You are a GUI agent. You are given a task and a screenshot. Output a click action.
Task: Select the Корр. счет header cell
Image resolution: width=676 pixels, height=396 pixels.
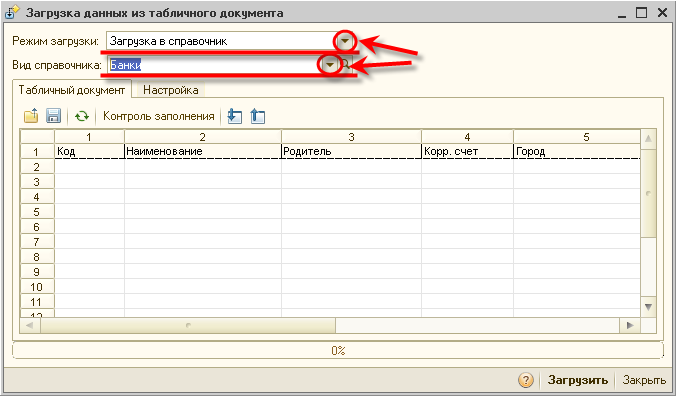tap(467, 151)
